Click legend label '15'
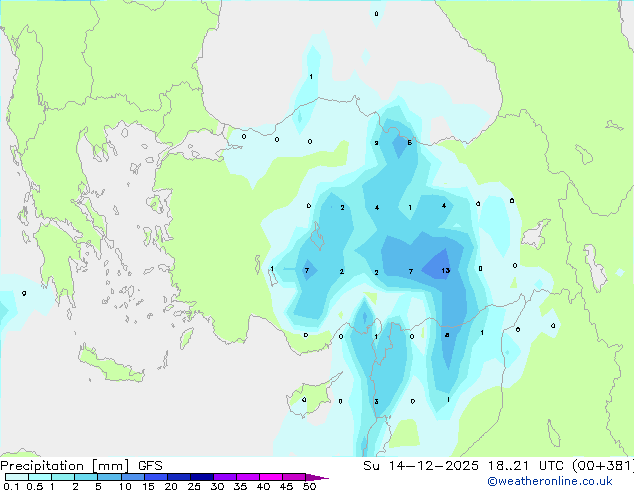 (x=148, y=486)
